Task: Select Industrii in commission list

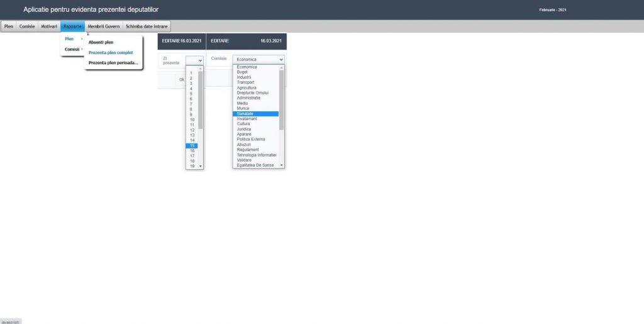Action: point(256,77)
